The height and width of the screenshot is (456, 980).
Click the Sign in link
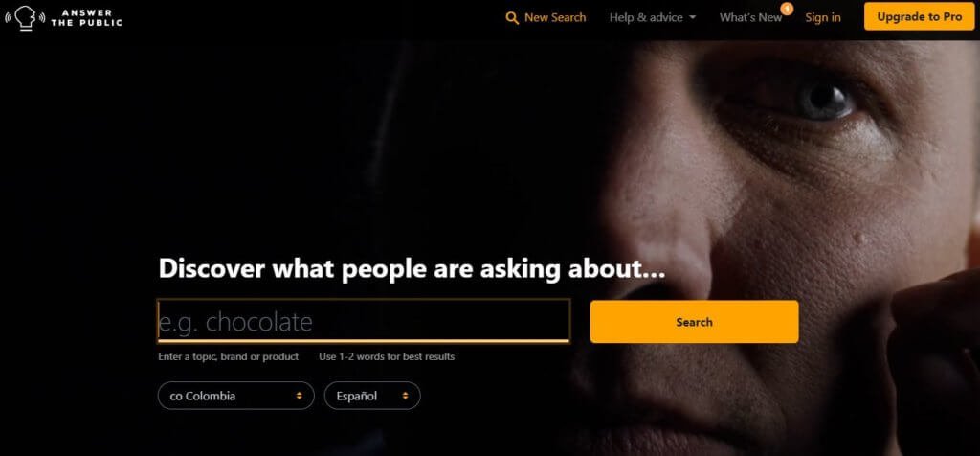click(822, 17)
